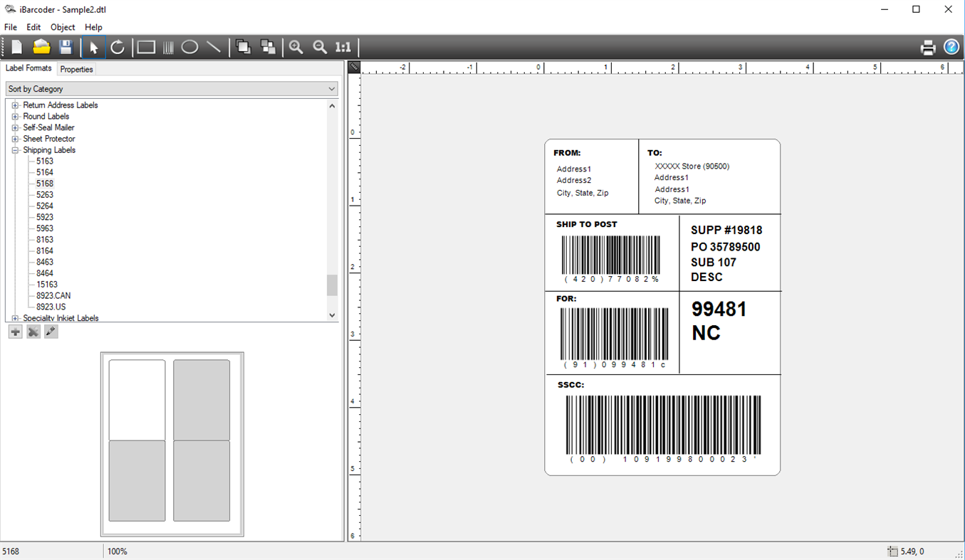965x560 pixels.
Task: Reset zoom to 1:1
Action: point(343,48)
